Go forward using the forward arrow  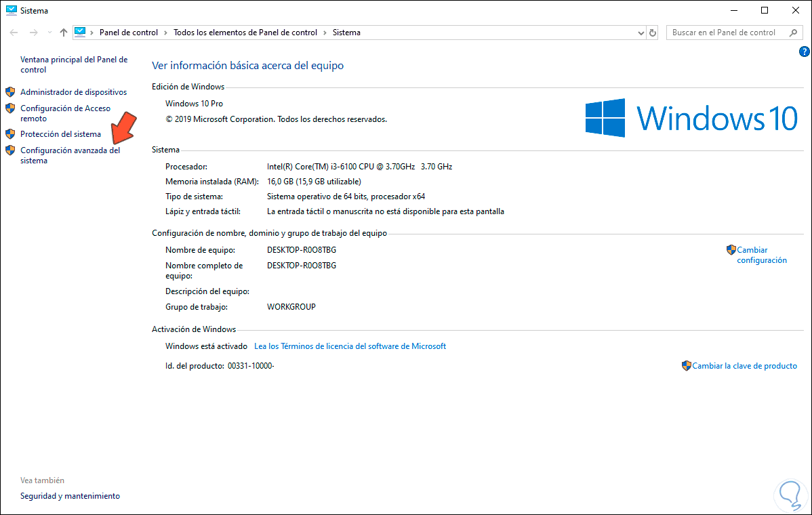(34, 33)
